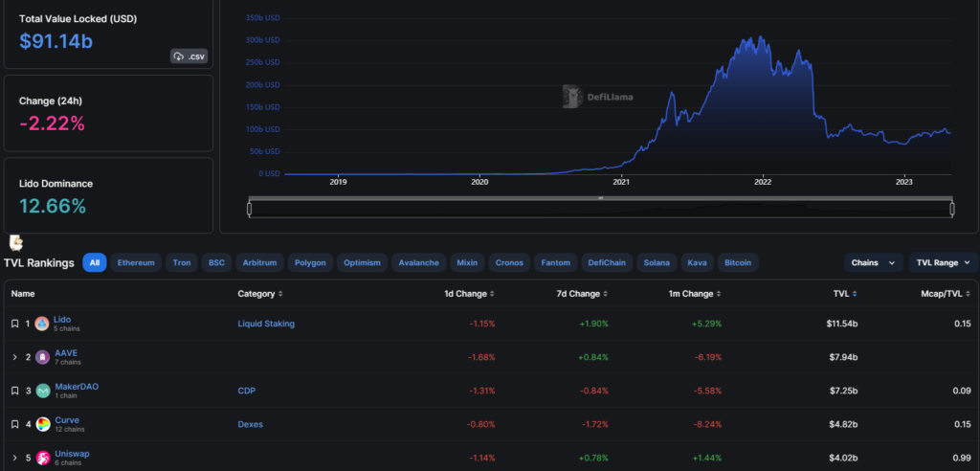Click MakerDAO's $7.25b TVL cell
This screenshot has width=980, height=471.
tap(842, 391)
